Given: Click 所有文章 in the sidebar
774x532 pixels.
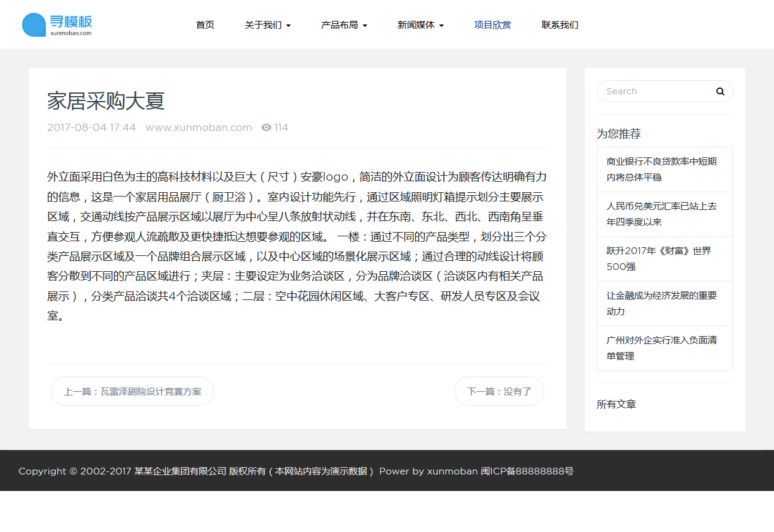Looking at the screenshot, I should (x=616, y=404).
